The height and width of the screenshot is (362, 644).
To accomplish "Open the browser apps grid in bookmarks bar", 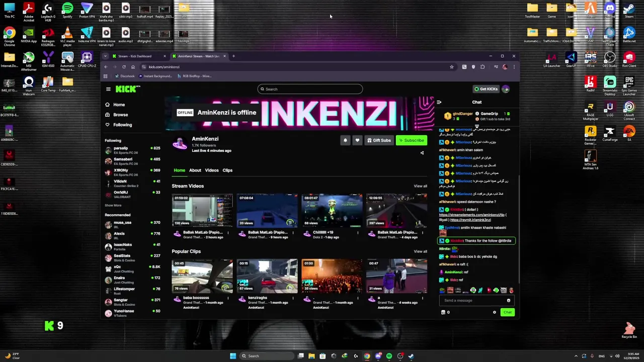I will pyautogui.click(x=105, y=76).
